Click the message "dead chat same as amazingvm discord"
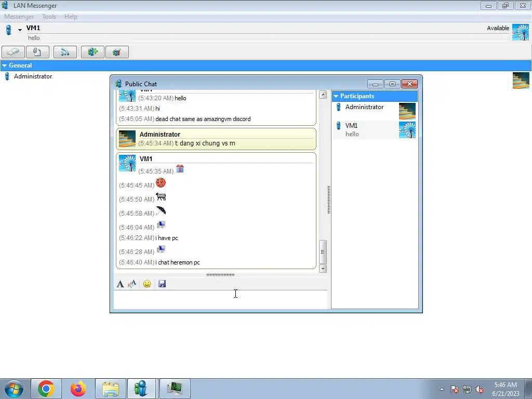The image size is (532, 399). 203,119
